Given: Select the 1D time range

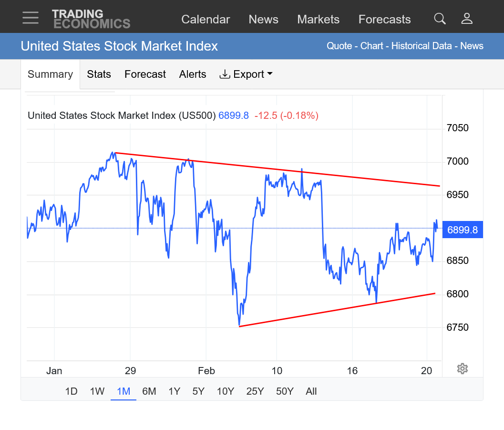Looking at the screenshot, I should 71,391.
